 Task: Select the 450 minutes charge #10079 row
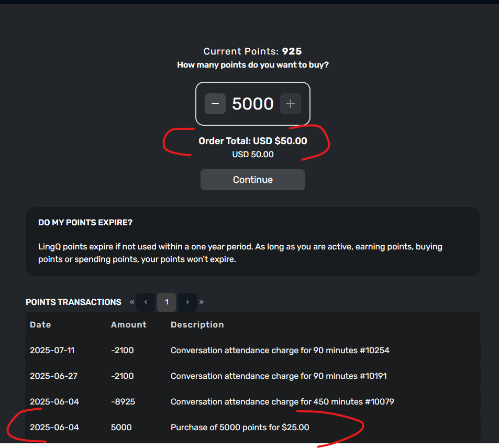point(253,401)
